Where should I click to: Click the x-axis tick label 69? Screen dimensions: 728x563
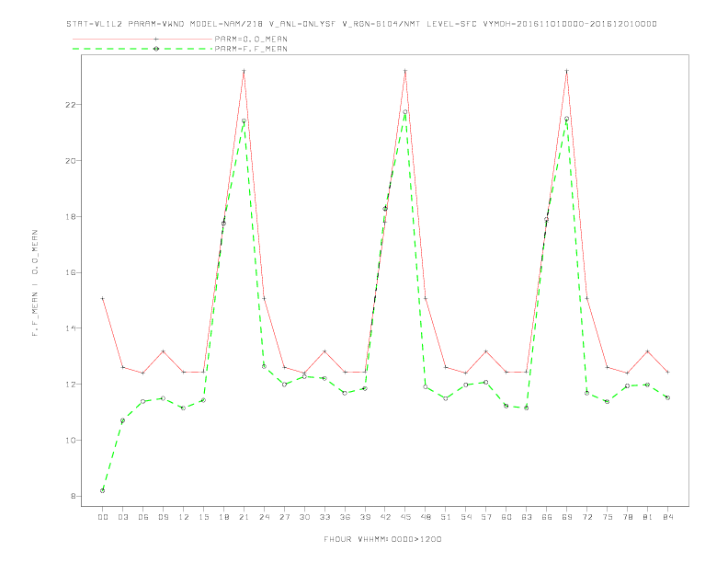567,517
